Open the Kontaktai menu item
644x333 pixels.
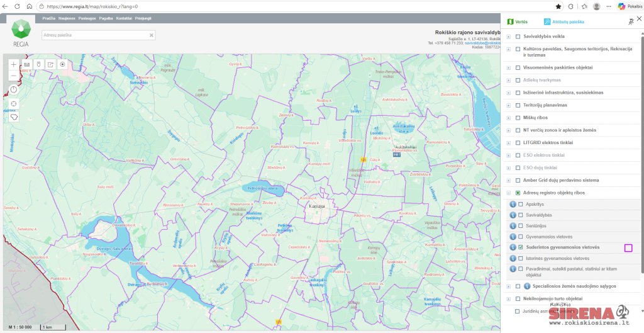coord(124,18)
